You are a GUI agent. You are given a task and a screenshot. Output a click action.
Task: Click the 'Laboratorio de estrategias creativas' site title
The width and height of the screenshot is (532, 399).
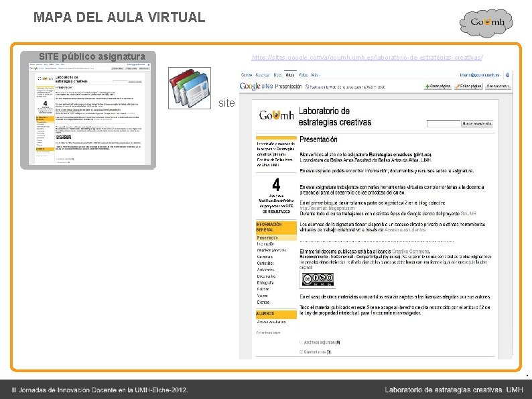[x=334, y=117]
